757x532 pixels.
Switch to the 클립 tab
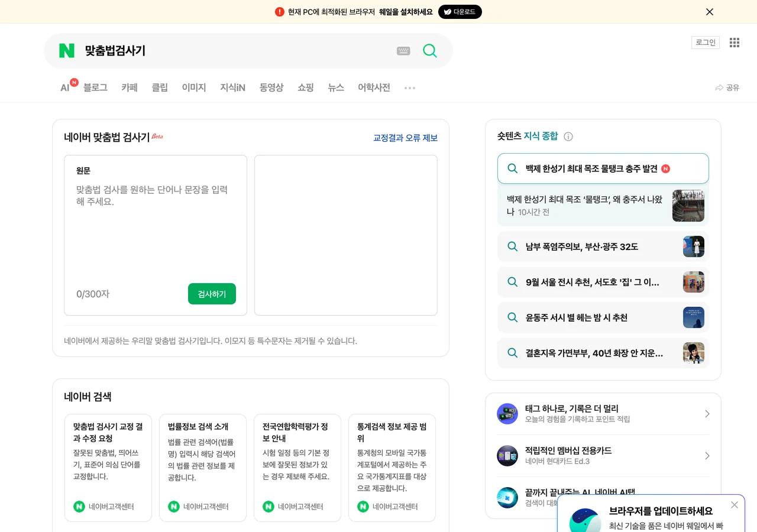point(160,87)
